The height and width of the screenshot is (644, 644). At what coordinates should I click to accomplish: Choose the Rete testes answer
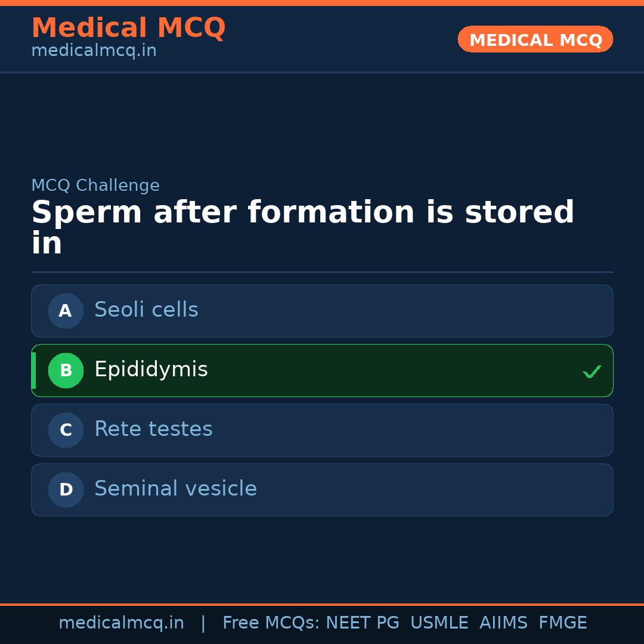153,429
